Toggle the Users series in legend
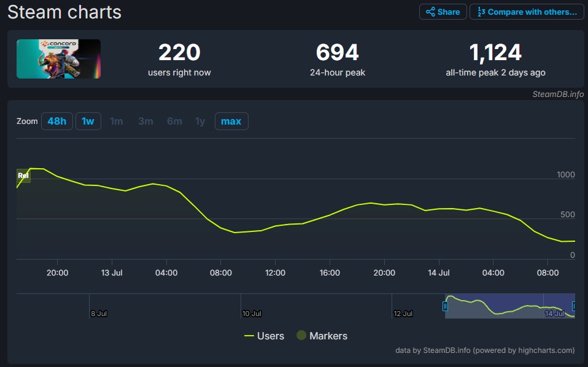 (x=264, y=336)
